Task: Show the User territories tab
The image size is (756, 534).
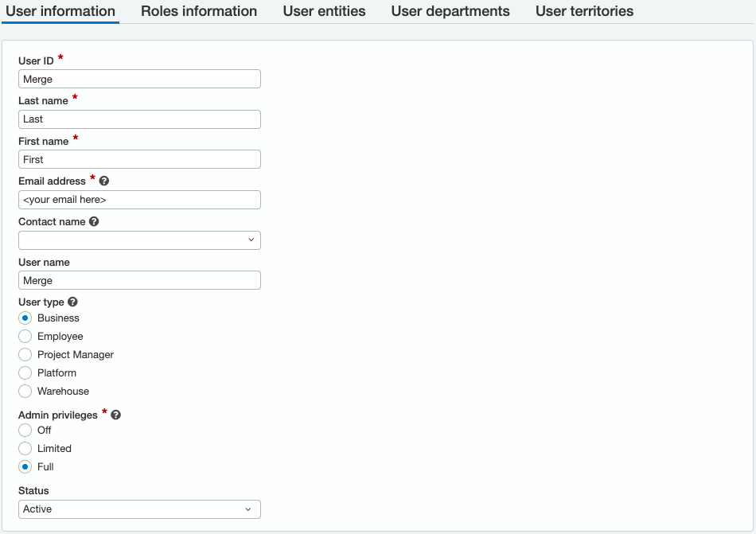Action: [584, 12]
